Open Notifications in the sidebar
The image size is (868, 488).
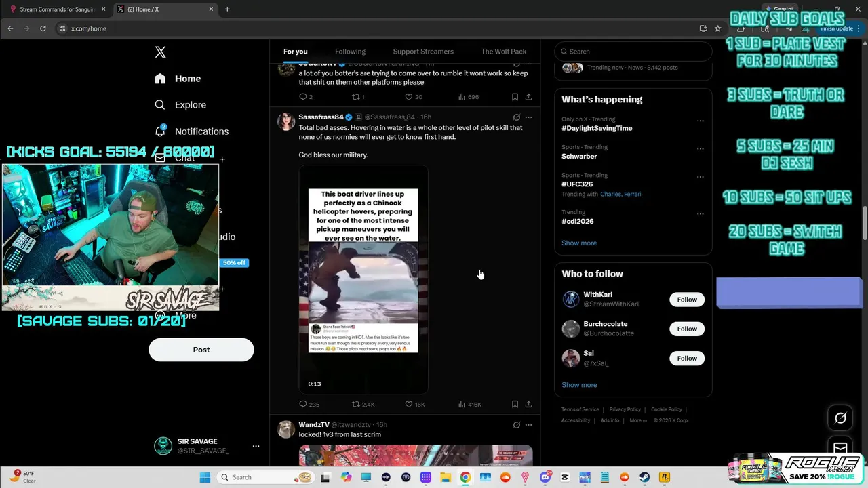[191, 131]
